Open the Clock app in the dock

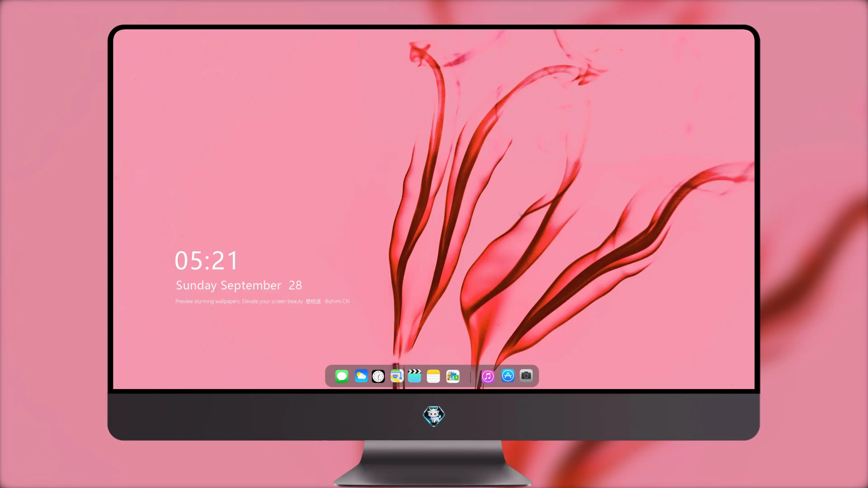click(378, 376)
